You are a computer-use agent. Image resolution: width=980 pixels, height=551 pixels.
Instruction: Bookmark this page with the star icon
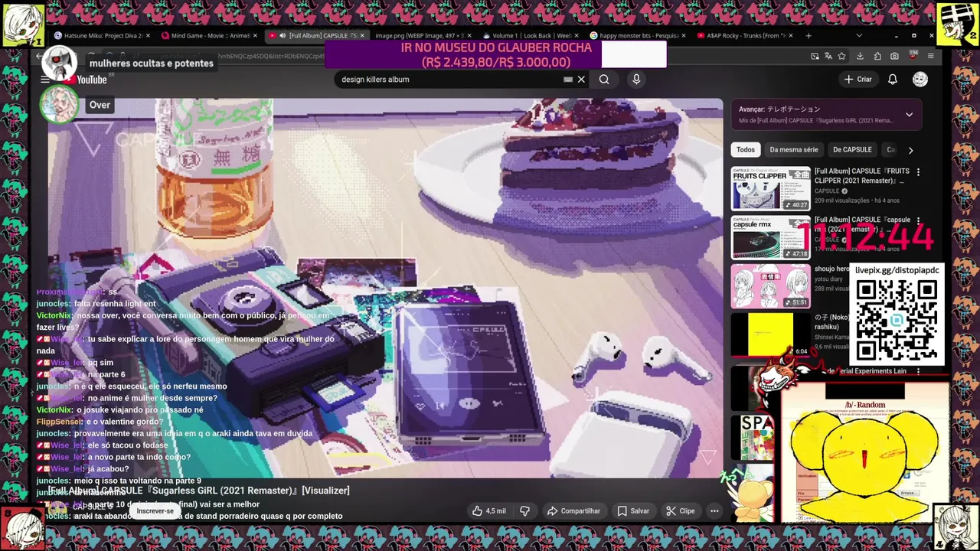pos(841,56)
